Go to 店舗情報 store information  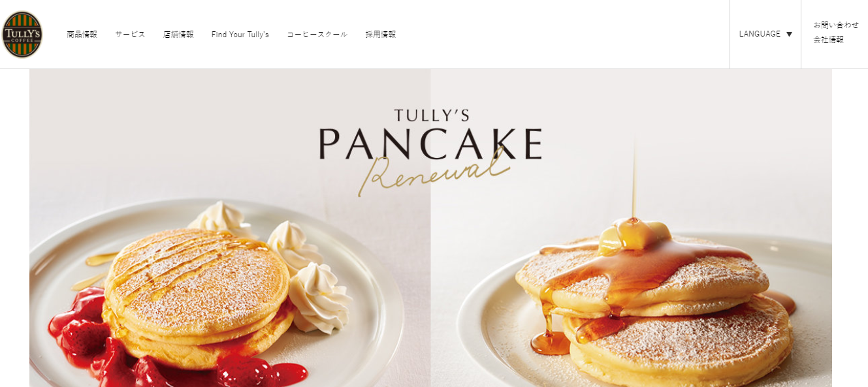(178, 35)
